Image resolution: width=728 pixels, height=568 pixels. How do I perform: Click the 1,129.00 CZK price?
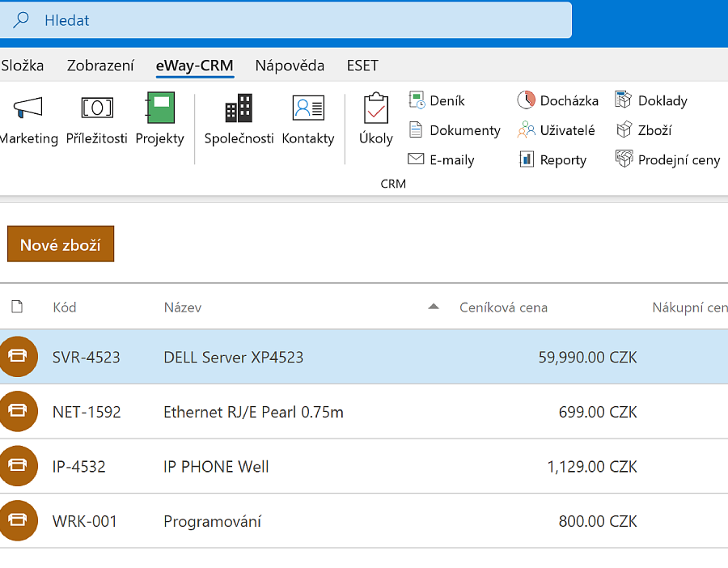coord(592,466)
